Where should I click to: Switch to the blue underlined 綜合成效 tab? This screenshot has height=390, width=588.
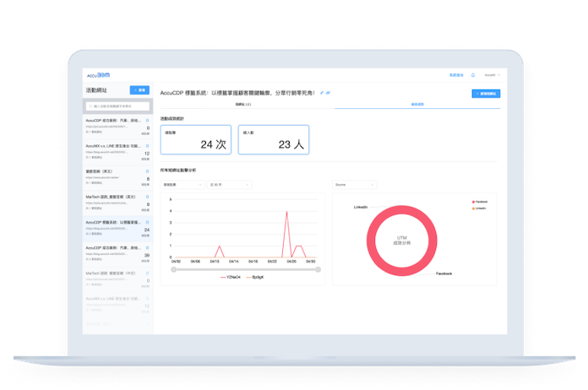coord(417,104)
